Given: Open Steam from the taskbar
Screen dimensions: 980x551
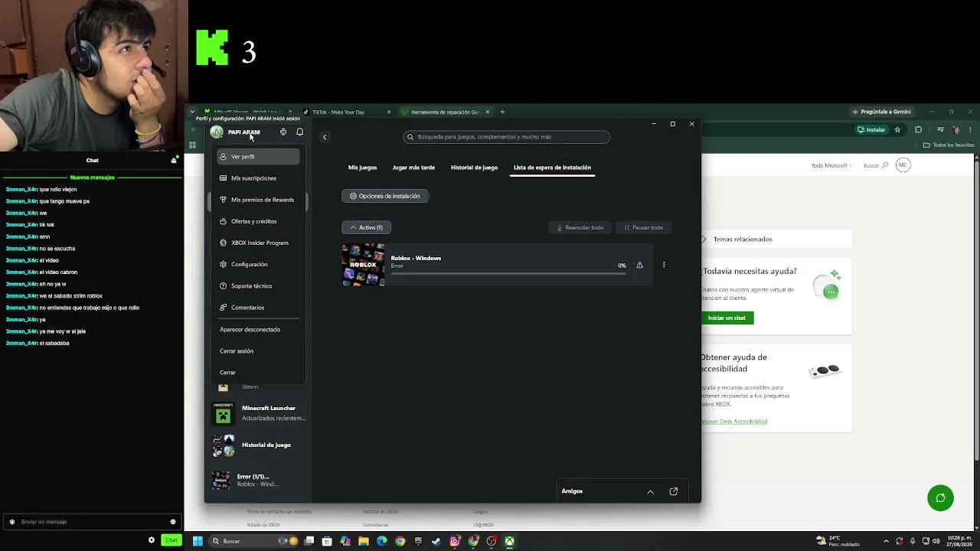Looking at the screenshot, I should coord(436,541).
